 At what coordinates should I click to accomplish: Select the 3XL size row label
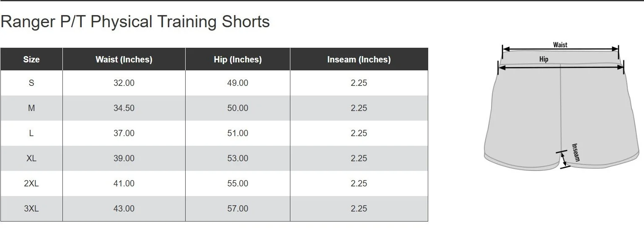click(31, 209)
